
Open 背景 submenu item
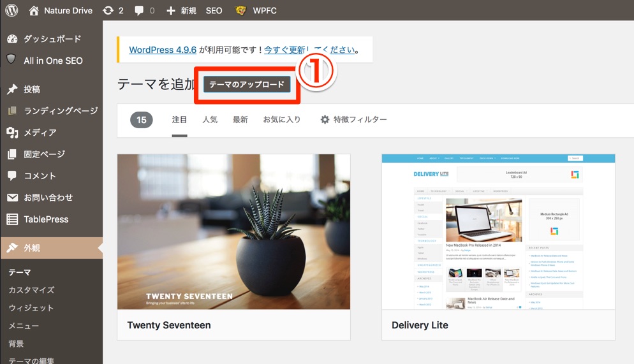pos(16,344)
